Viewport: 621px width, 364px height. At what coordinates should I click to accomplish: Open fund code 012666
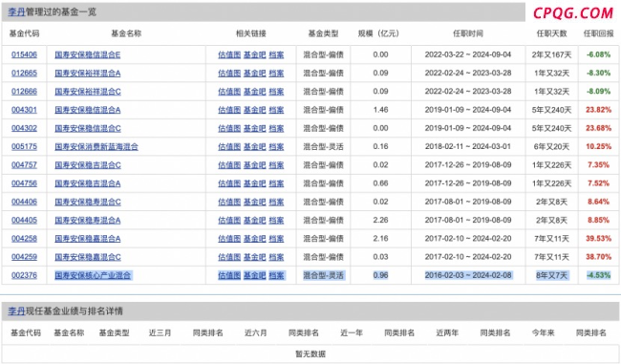click(24, 92)
